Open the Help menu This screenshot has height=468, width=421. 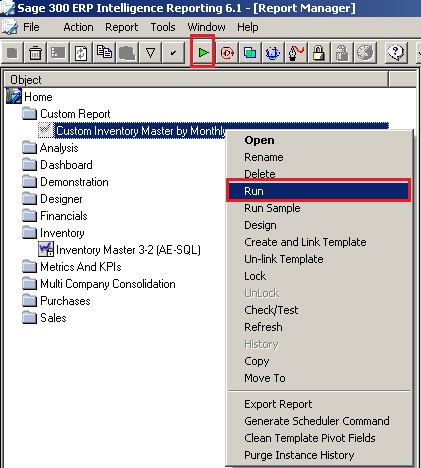(x=248, y=27)
